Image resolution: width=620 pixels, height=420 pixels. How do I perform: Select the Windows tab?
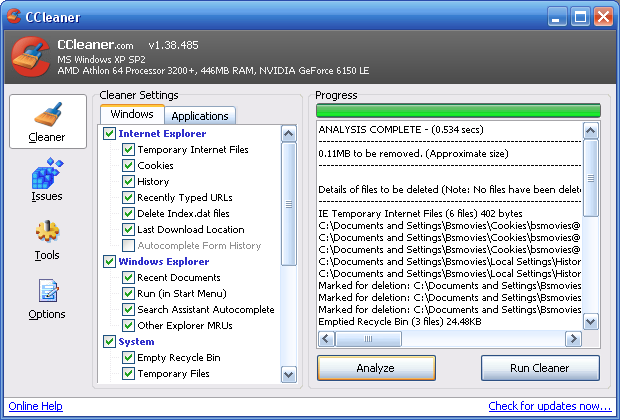pyautogui.click(x=132, y=115)
